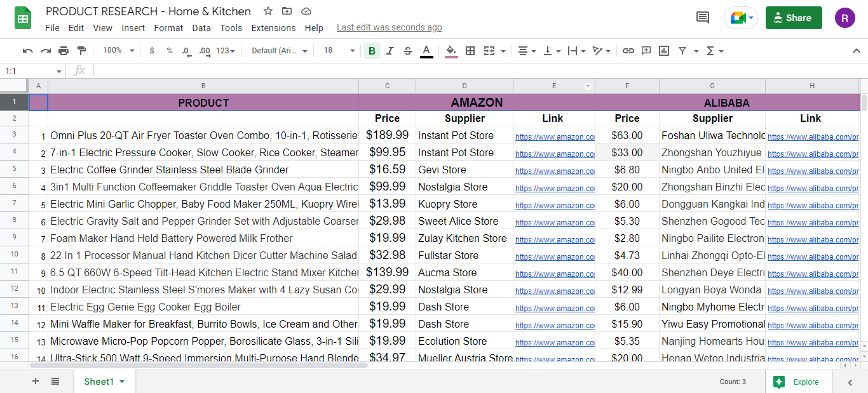This screenshot has height=393, width=868.
Task: Click the Amazon link for Electric Coffee Grinder
Action: [x=553, y=170]
